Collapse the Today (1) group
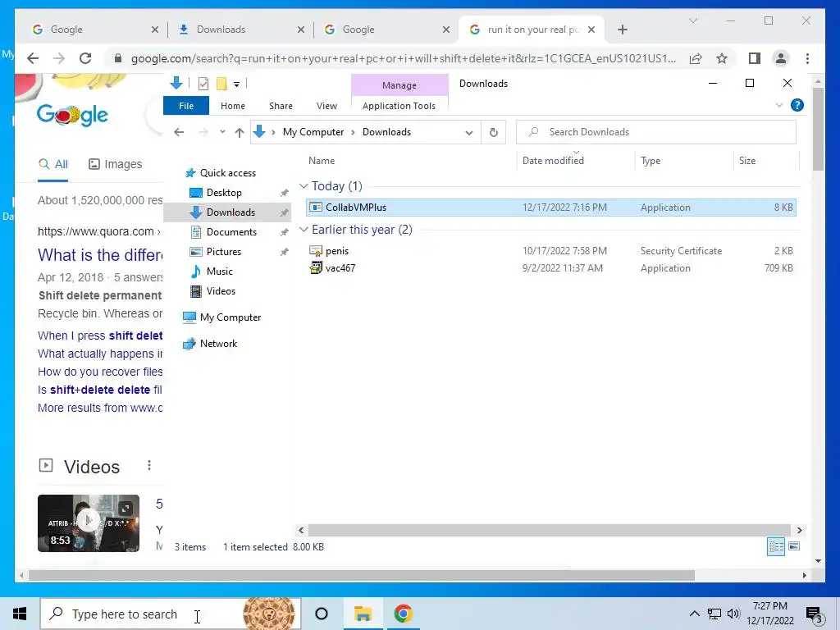Viewport: 840px width, 630px height. (304, 186)
